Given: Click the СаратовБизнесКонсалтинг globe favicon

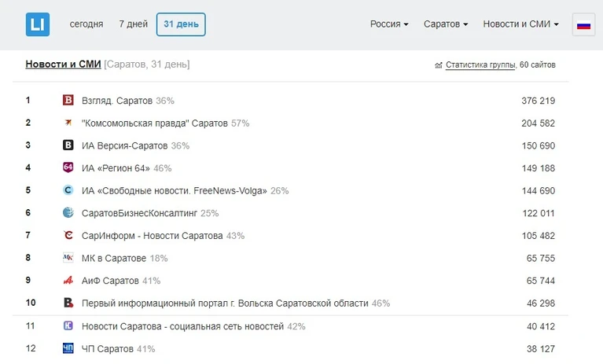Looking at the screenshot, I should [x=68, y=212].
